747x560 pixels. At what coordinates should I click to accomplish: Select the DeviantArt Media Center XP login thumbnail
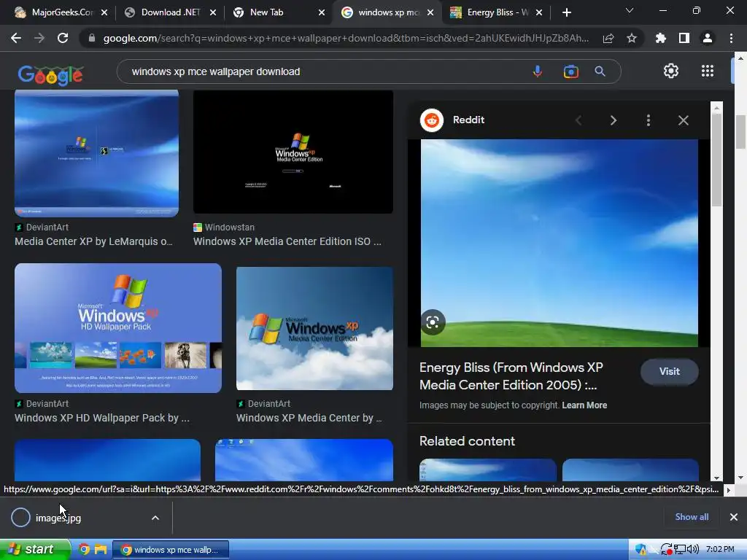pos(97,153)
